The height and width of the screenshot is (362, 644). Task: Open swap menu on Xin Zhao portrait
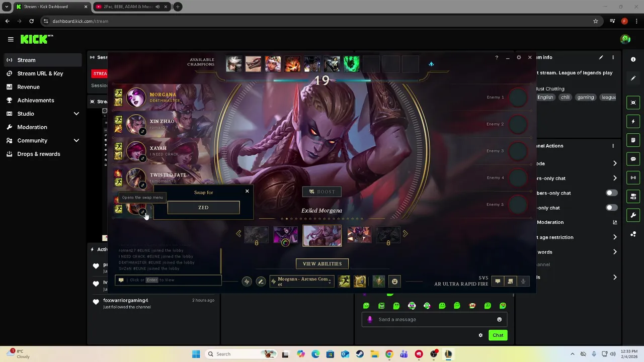pos(142,132)
